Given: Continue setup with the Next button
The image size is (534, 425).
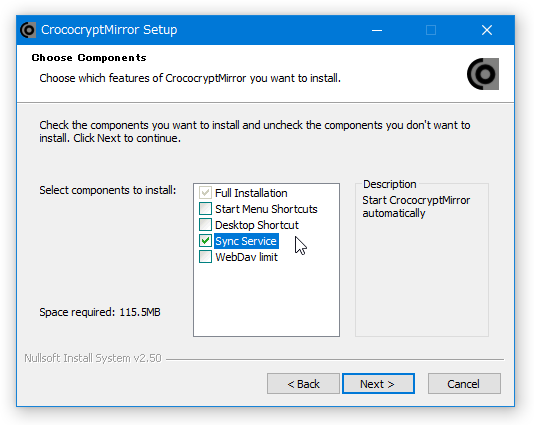Looking at the screenshot, I should pyautogui.click(x=378, y=384).
